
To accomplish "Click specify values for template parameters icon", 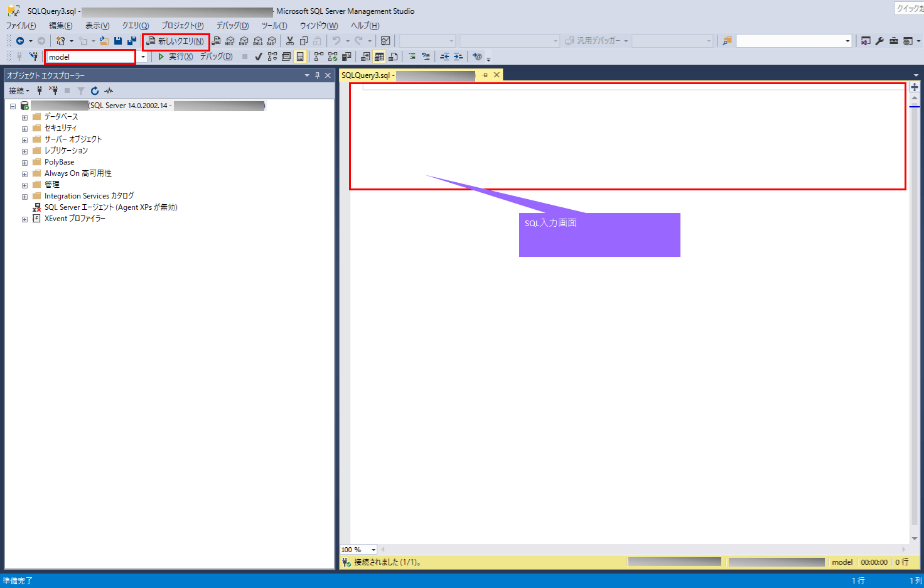I will pos(477,57).
